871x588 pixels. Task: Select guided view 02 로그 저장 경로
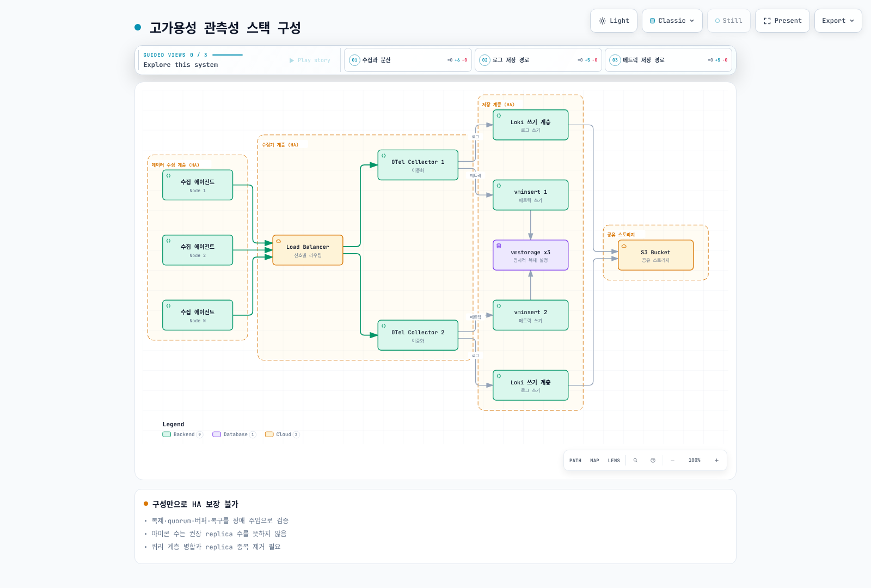pos(538,60)
